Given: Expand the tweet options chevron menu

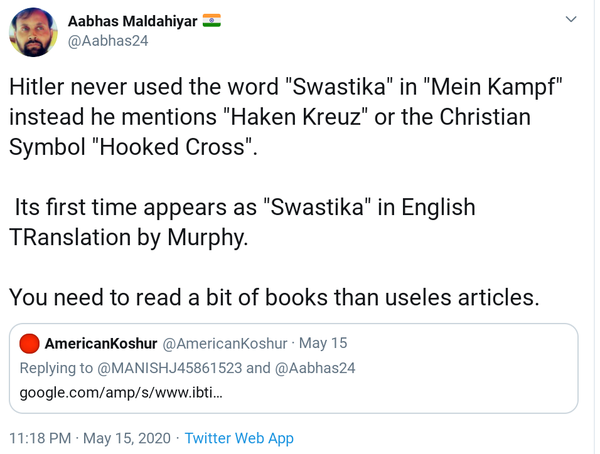Looking at the screenshot, I should coord(571,20).
